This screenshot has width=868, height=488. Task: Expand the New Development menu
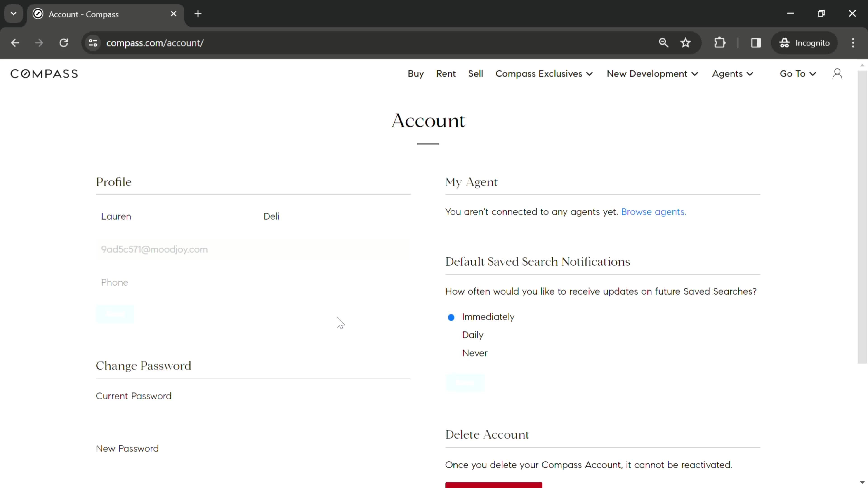(652, 74)
